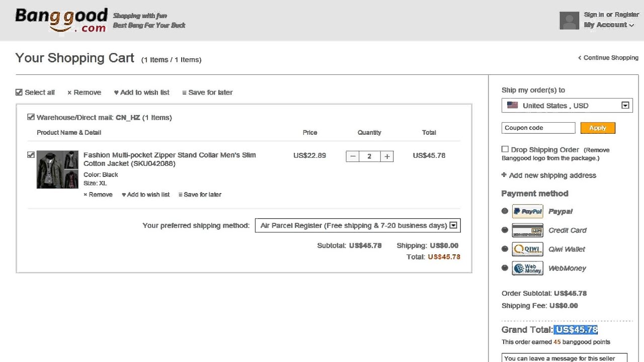Open the United States, USD country dropdown

(567, 106)
